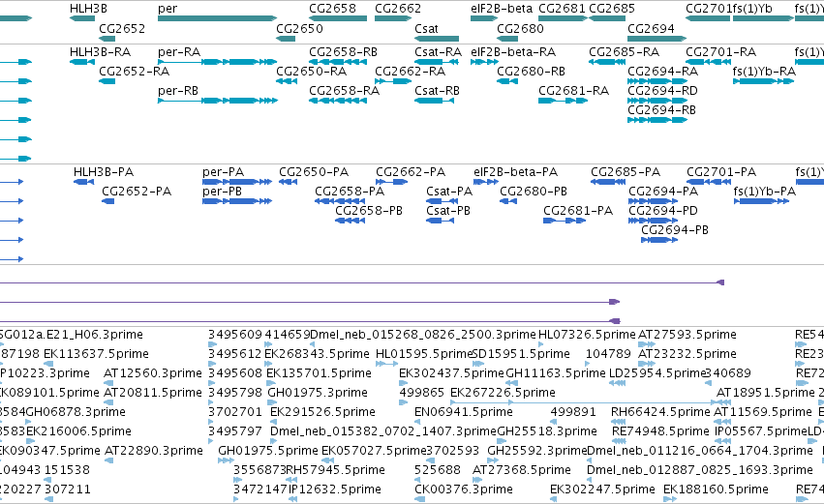
Task: Select EST Dmel_neb_015382_0702_1407.3prime
Action: pyautogui.click(x=383, y=432)
